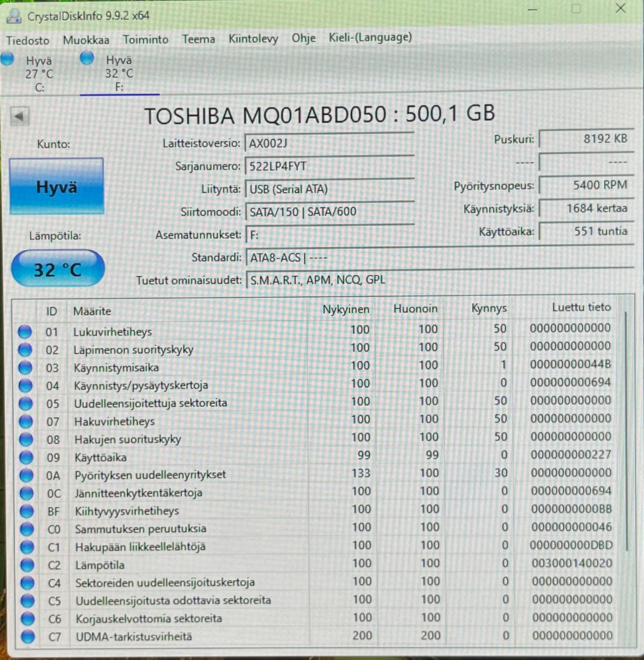
Task: Click the Käynnistyksiä value 1684 kertaa
Action: point(586,209)
